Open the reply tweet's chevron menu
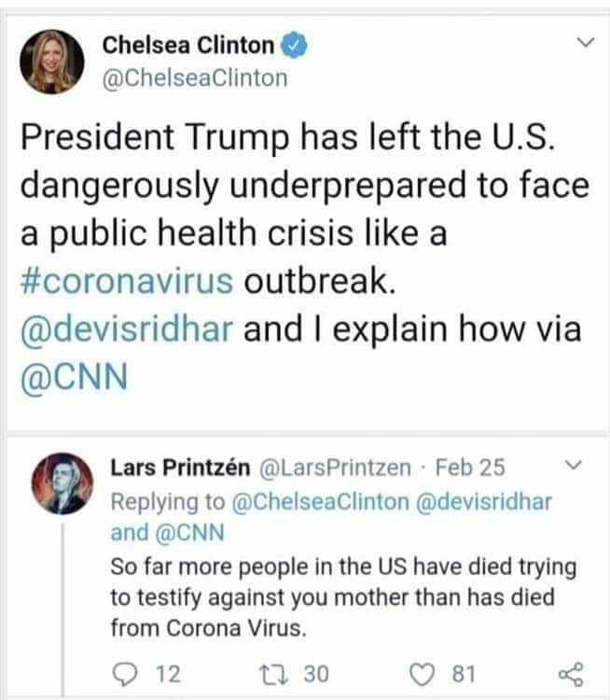The image size is (610, 700). click(x=574, y=465)
